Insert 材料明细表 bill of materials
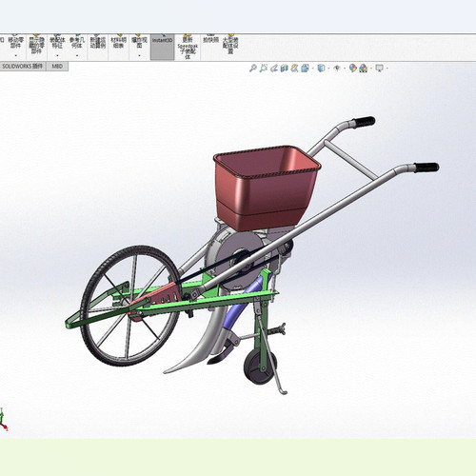This screenshot has width=476, height=476. pos(118,42)
